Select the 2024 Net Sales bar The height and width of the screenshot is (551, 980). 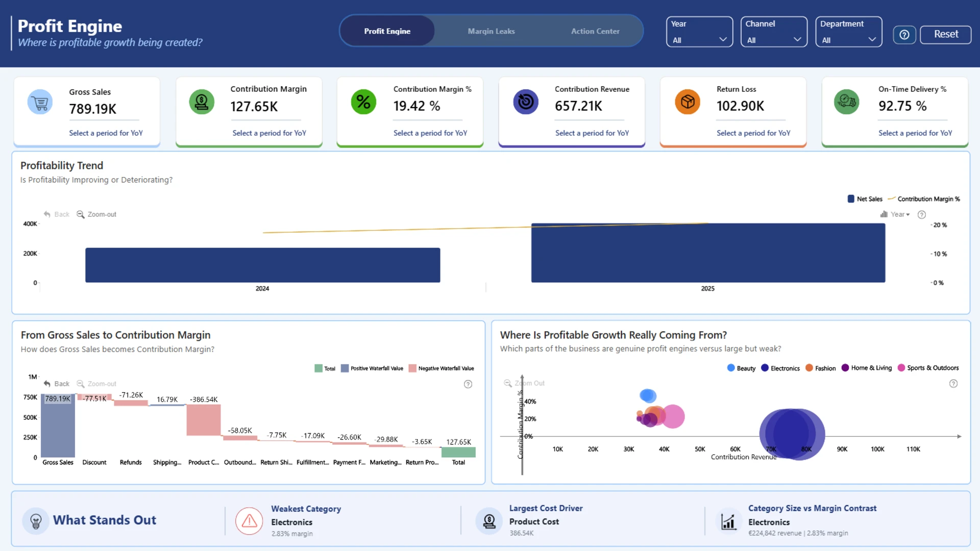coord(262,265)
